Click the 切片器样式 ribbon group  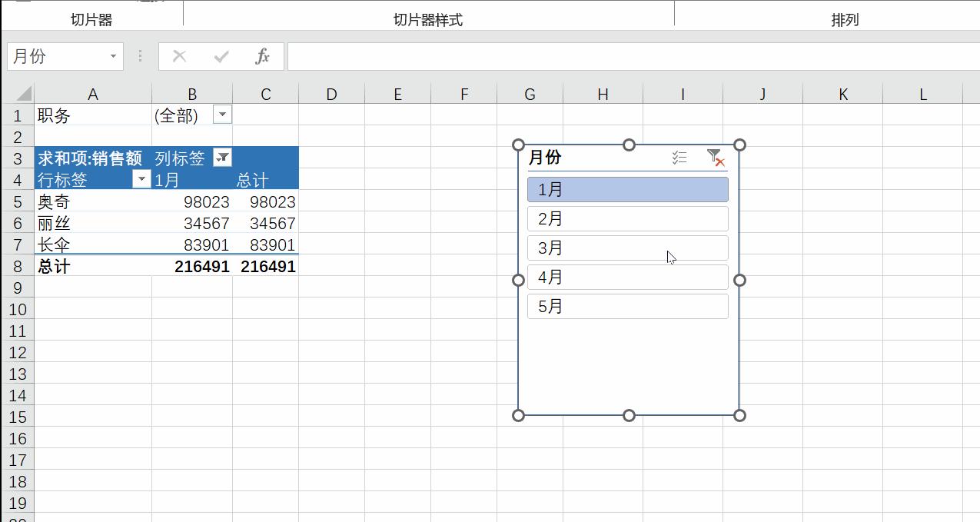pos(427,17)
